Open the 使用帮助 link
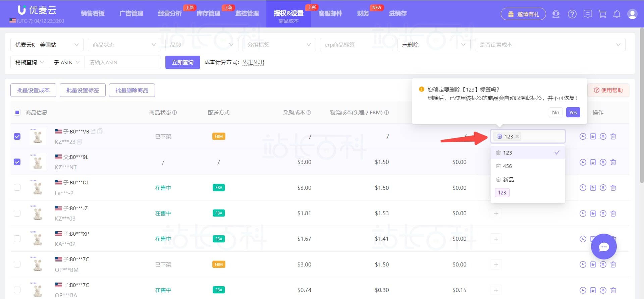 (608, 90)
